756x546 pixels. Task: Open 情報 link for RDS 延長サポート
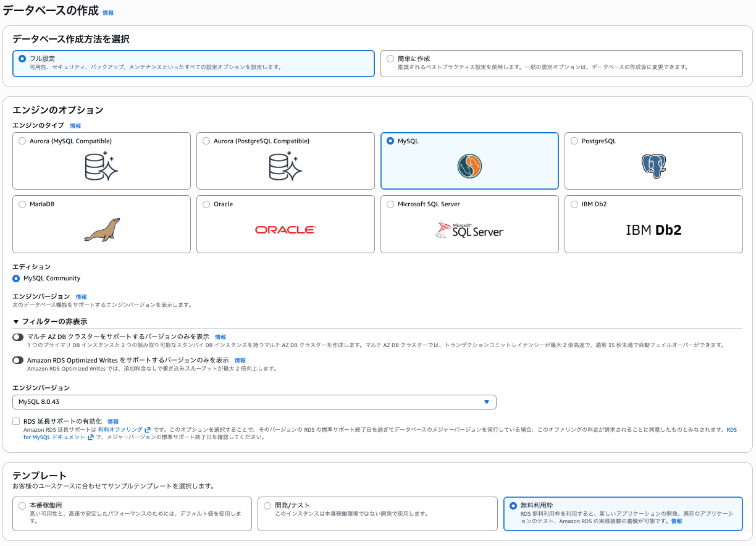[x=113, y=421]
